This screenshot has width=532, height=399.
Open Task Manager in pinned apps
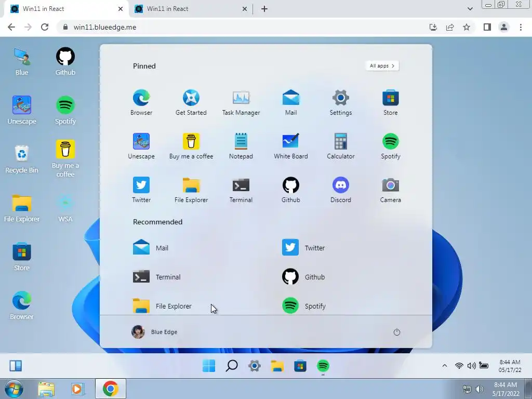(241, 102)
